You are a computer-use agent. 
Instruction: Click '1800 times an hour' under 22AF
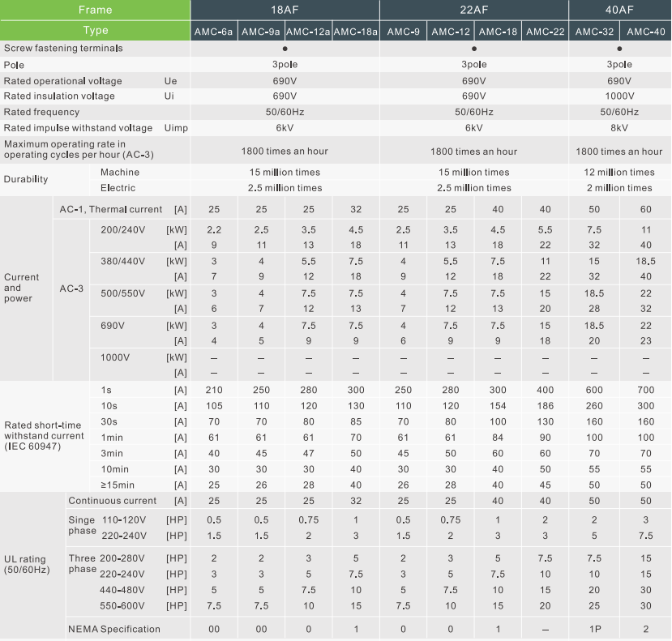pyautogui.click(x=474, y=152)
